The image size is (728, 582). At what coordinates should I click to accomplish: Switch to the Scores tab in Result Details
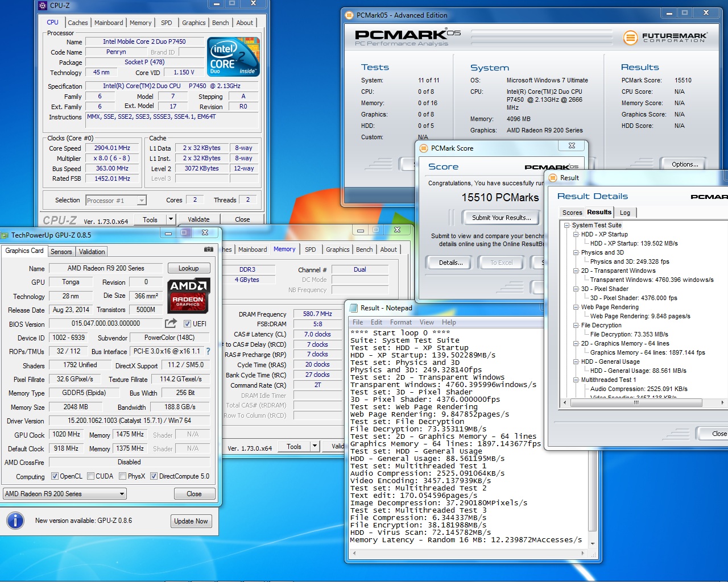coord(572,213)
